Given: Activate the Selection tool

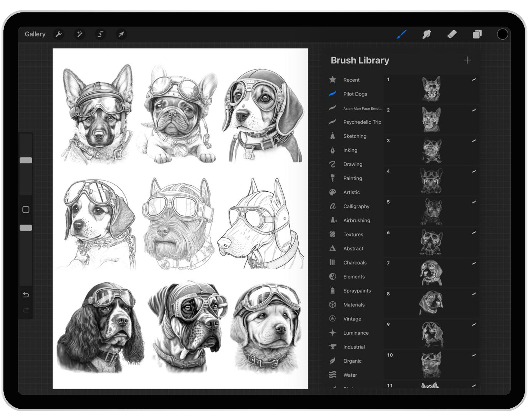Looking at the screenshot, I should point(101,34).
